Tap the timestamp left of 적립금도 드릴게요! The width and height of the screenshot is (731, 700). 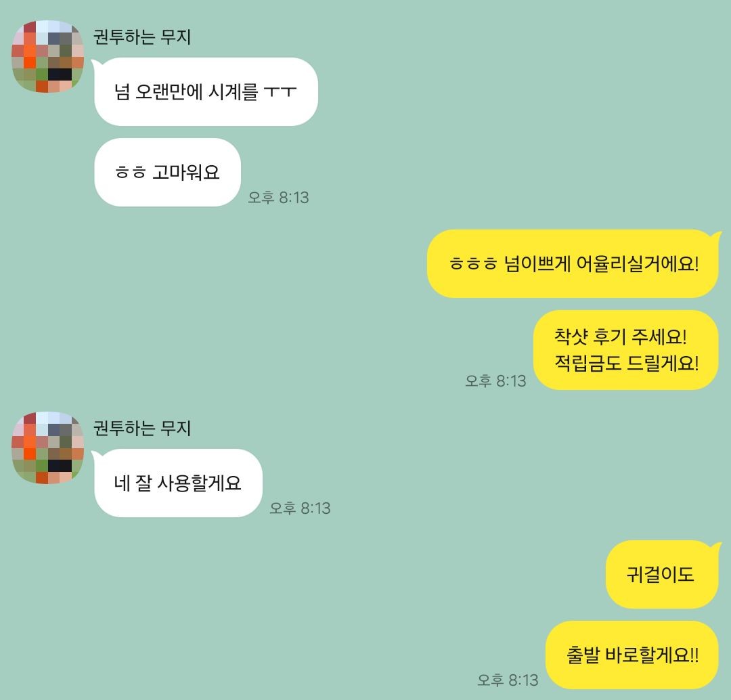click(x=495, y=380)
